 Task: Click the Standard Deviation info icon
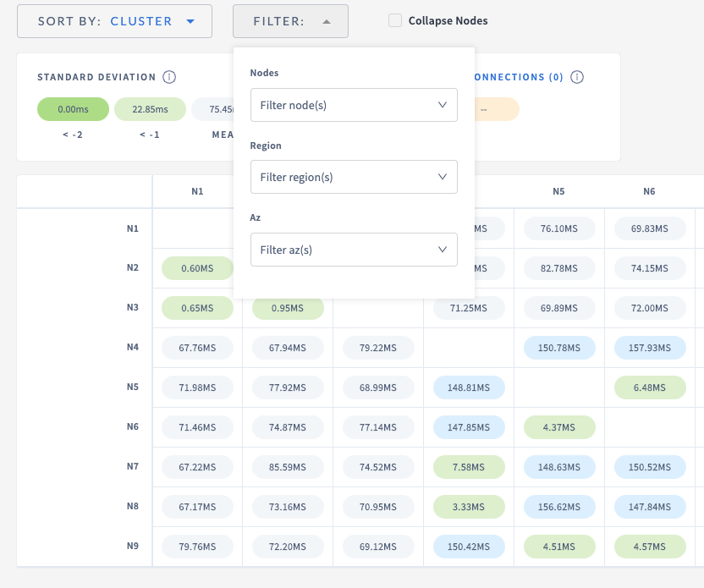pos(169,77)
